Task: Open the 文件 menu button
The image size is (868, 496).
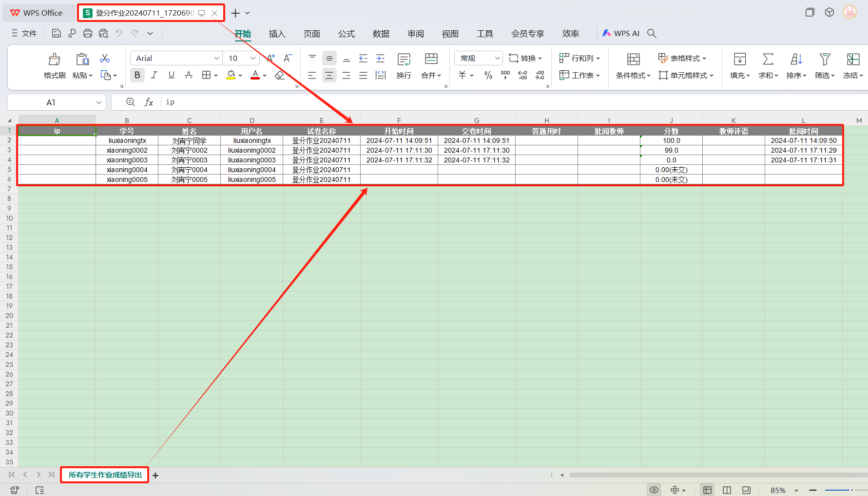Action: 24,33
